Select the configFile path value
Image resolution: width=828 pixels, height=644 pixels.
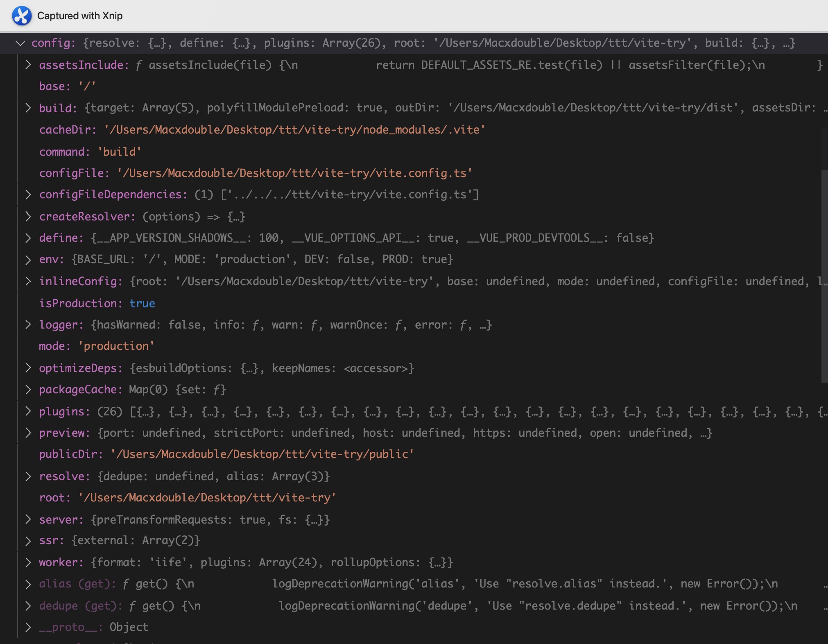pos(295,173)
